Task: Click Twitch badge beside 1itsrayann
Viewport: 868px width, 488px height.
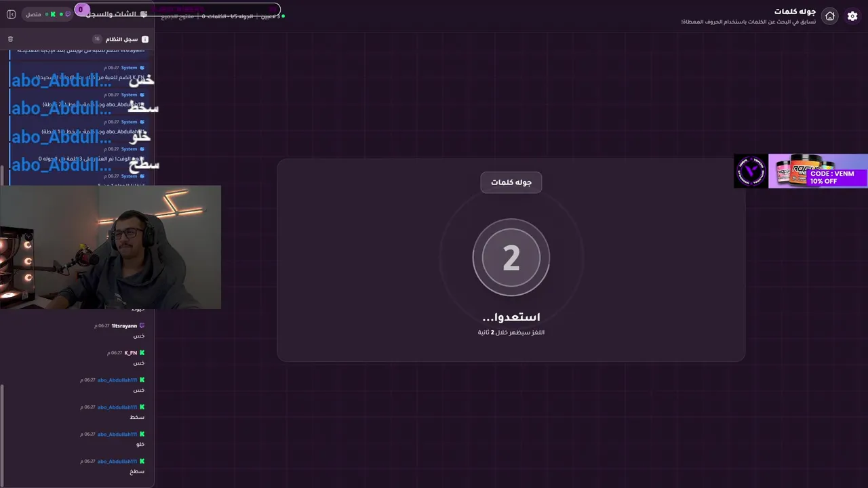Action: click(142, 326)
